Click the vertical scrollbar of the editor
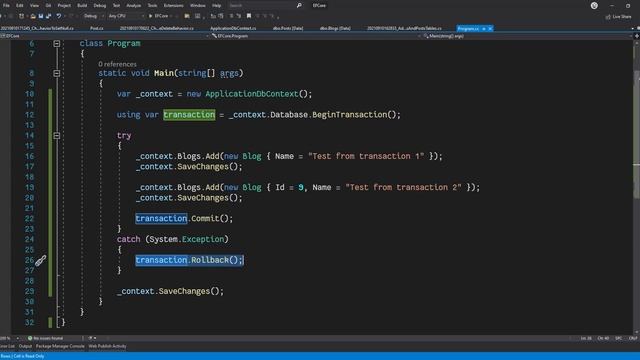Image resolution: width=640 pixels, height=360 pixels. click(x=636, y=188)
